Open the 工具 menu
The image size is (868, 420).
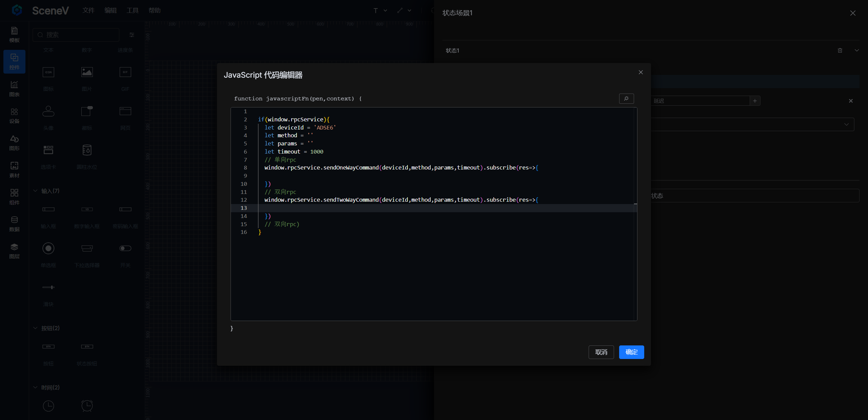click(132, 11)
